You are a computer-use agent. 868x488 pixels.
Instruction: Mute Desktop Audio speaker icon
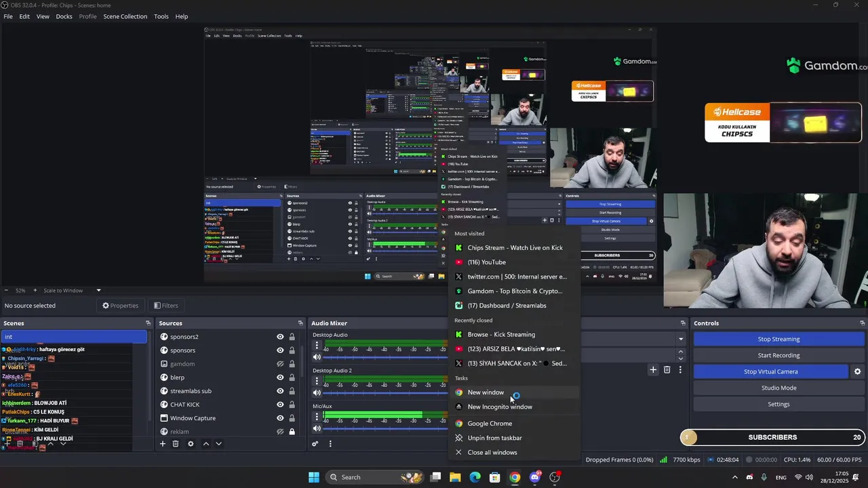tap(317, 357)
